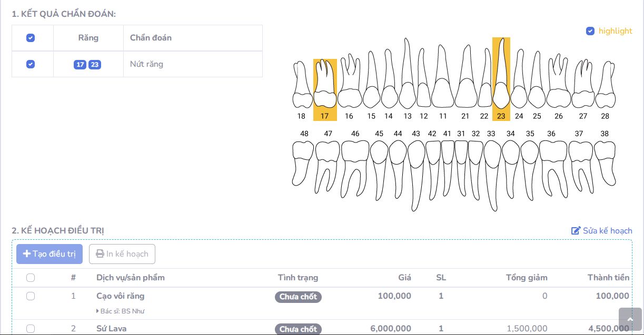Select highlighted tooth 17 in the chart
This screenshot has height=335, width=644.
click(325, 89)
